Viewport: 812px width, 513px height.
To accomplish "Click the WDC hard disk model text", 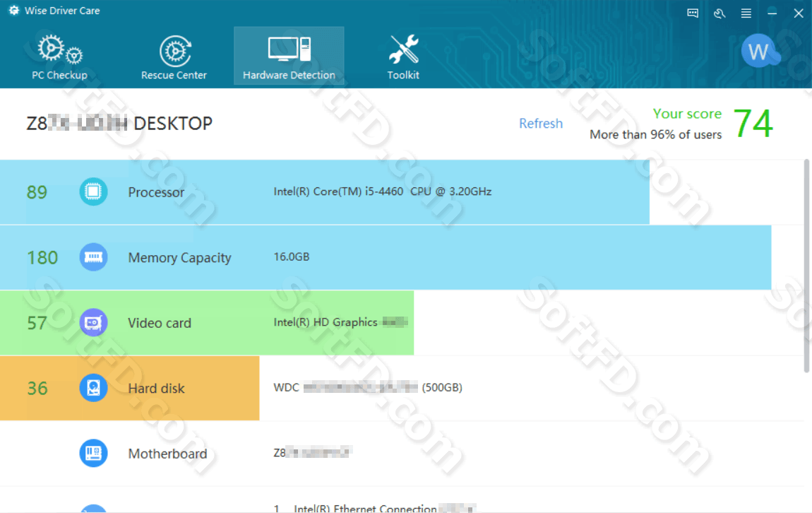I will coord(368,388).
